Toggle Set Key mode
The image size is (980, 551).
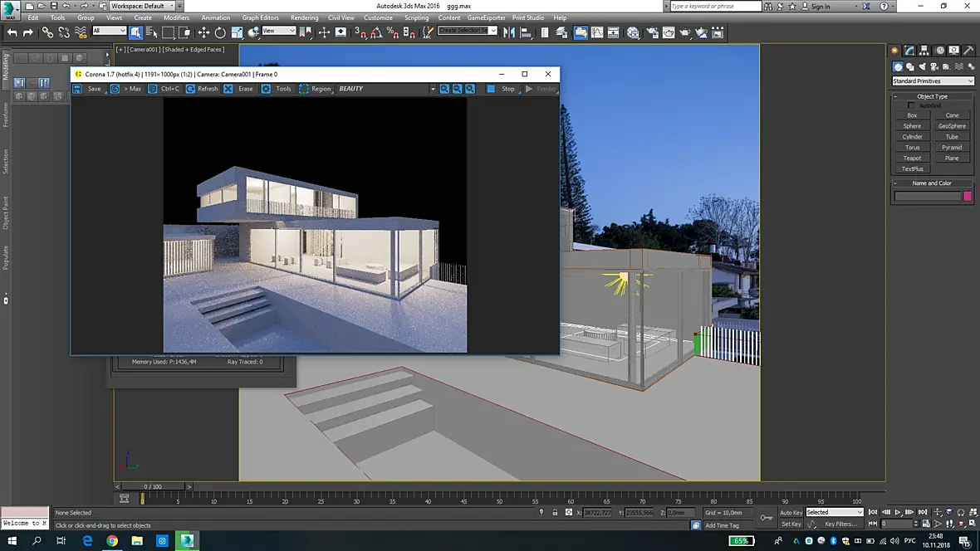791,524
